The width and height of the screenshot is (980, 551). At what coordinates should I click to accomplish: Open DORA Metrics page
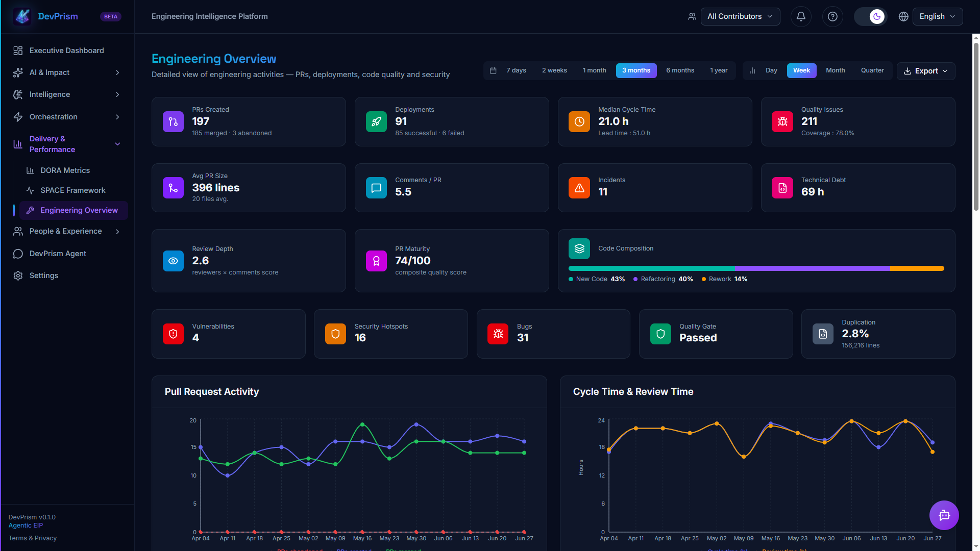73,170
